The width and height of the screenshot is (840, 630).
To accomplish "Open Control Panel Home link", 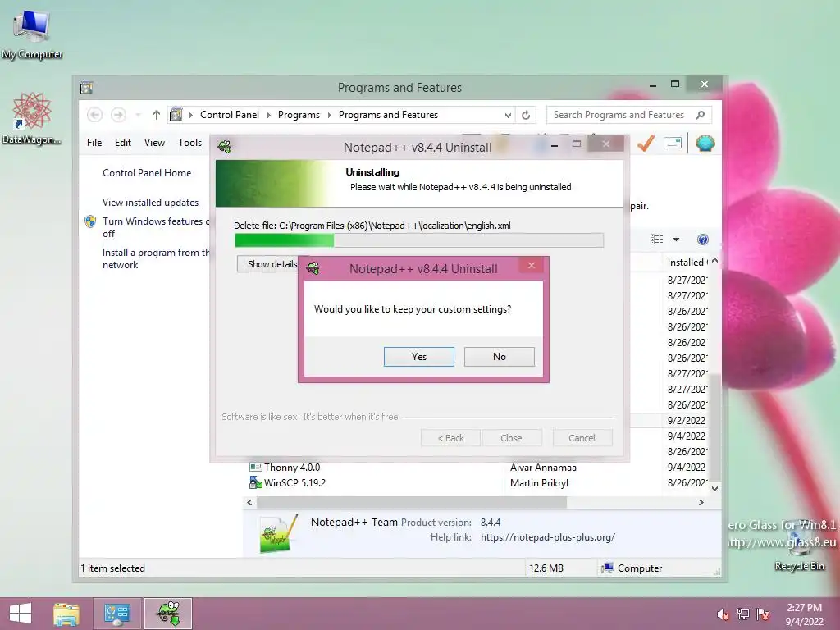I will (x=147, y=173).
